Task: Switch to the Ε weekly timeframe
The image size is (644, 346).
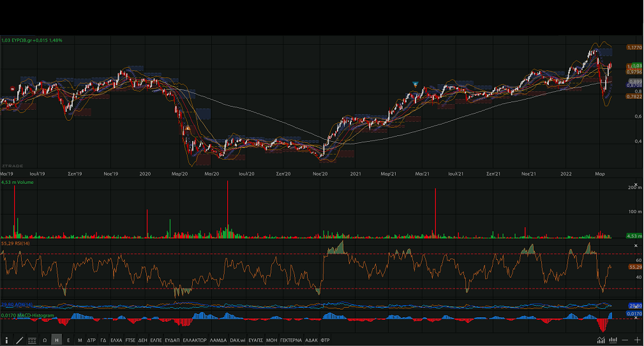Action: click(68, 340)
